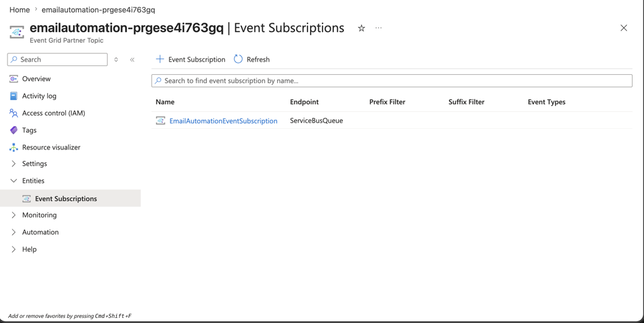Click the Event Grid Partner Topic header icon
The height and width of the screenshot is (323, 644).
17,32
